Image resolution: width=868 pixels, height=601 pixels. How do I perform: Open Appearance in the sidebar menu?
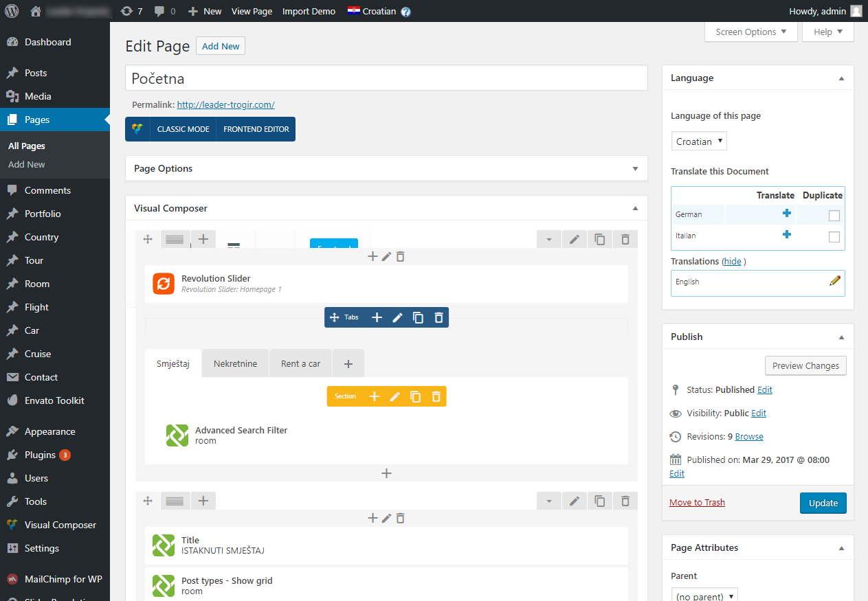click(49, 431)
